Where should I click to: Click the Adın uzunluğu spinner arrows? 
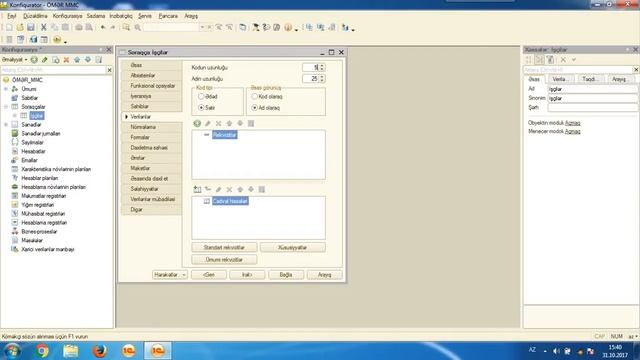(x=322, y=78)
